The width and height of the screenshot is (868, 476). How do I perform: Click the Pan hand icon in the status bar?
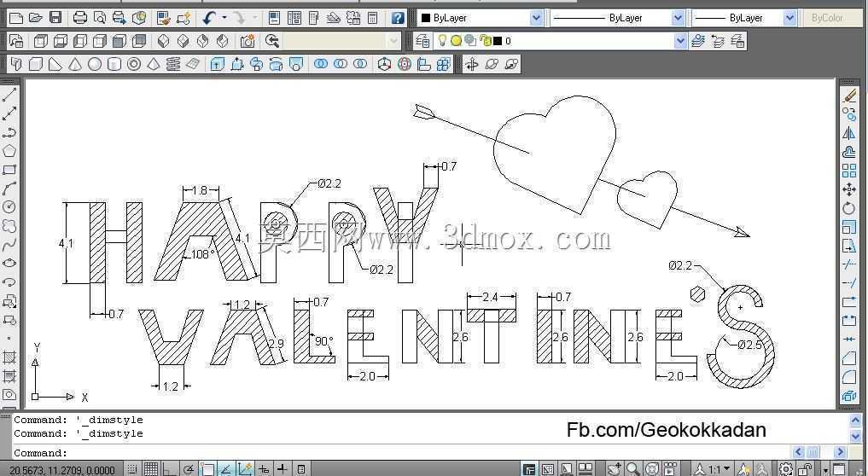coord(614,469)
